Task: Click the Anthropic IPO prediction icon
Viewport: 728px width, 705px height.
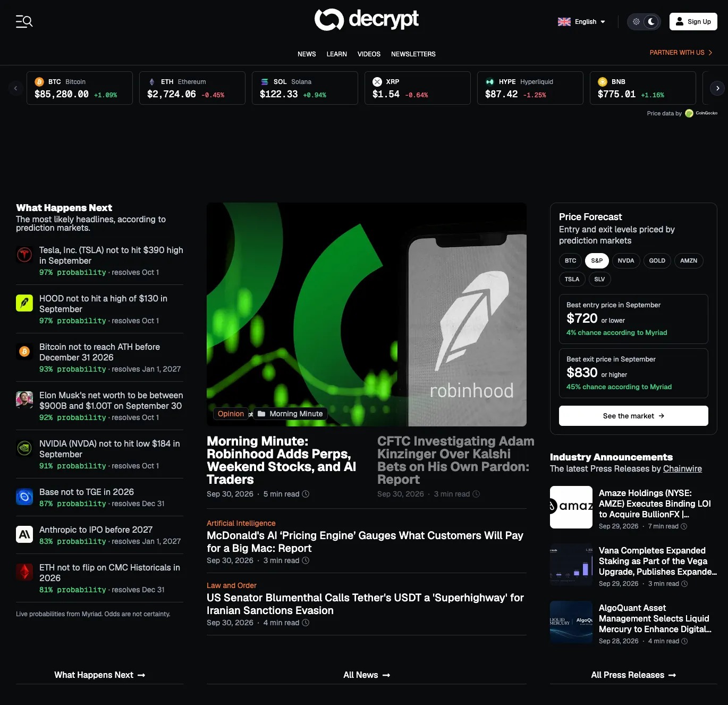Action: click(x=24, y=534)
